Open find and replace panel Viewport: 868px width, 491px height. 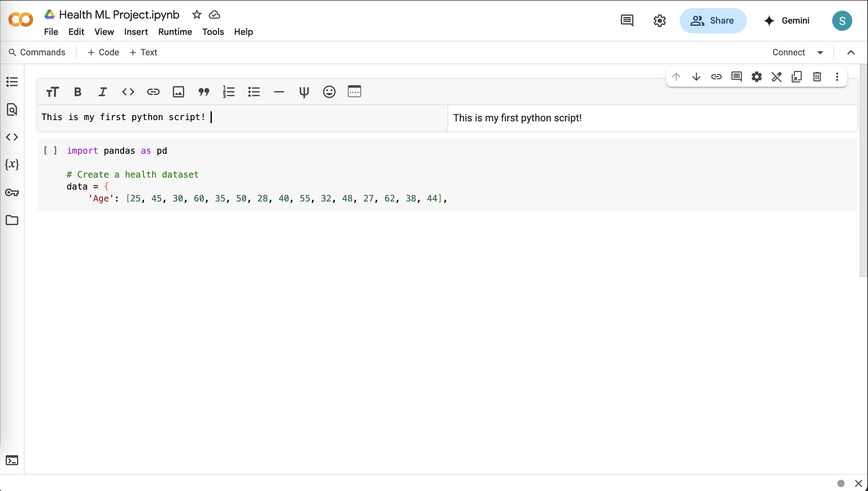point(12,109)
